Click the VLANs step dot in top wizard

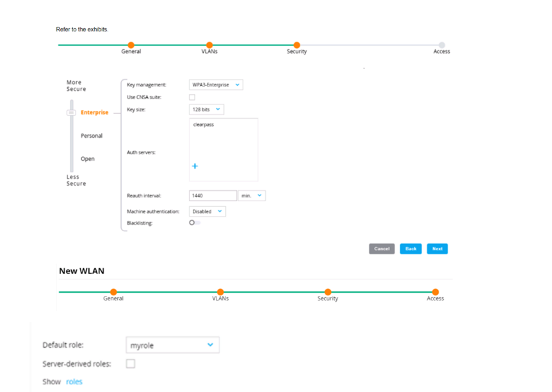[209, 45]
